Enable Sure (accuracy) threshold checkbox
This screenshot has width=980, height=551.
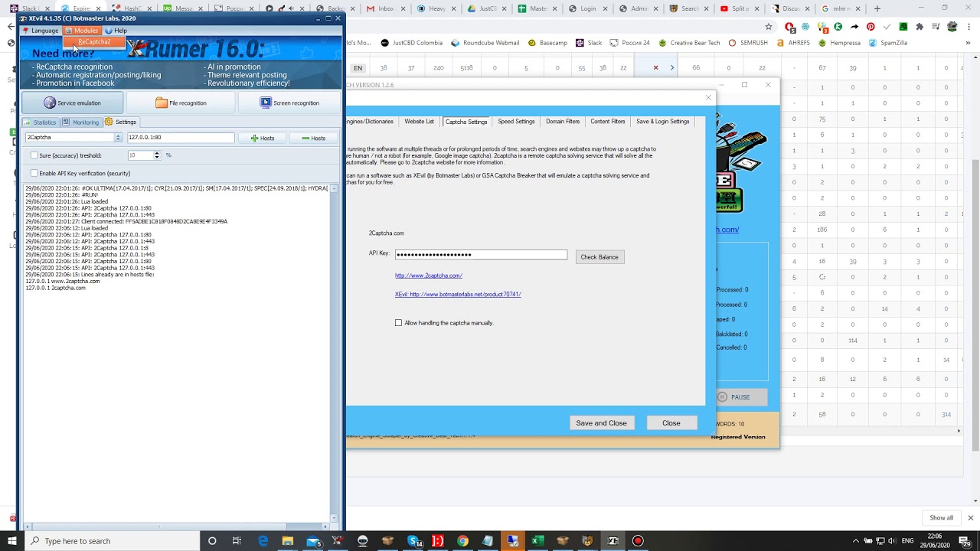34,155
